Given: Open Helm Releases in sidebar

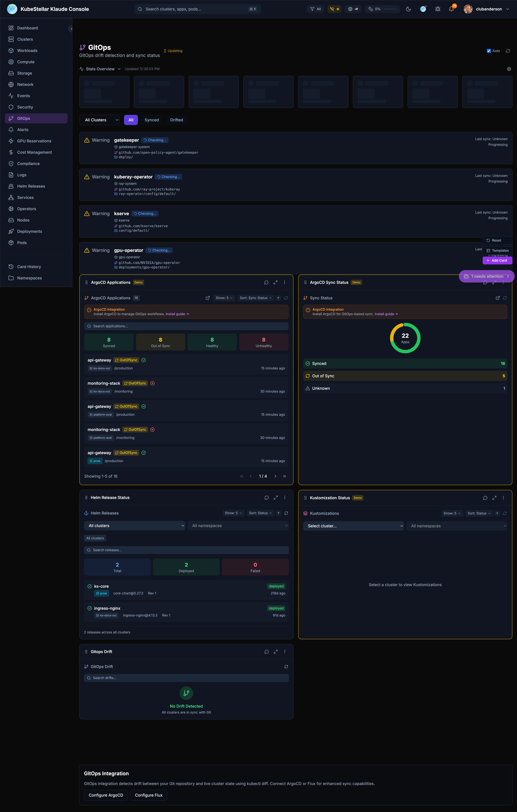Looking at the screenshot, I should tap(31, 186).
